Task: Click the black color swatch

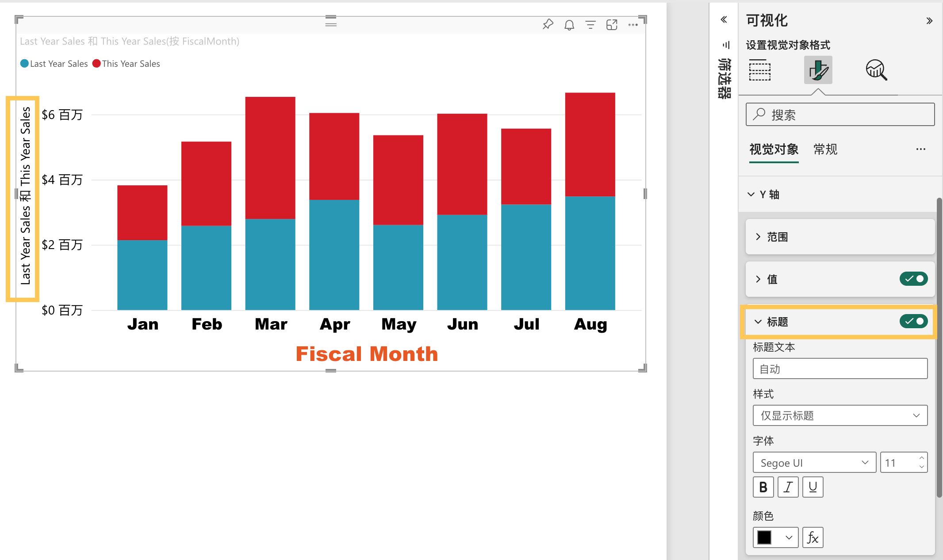Action: (764, 537)
